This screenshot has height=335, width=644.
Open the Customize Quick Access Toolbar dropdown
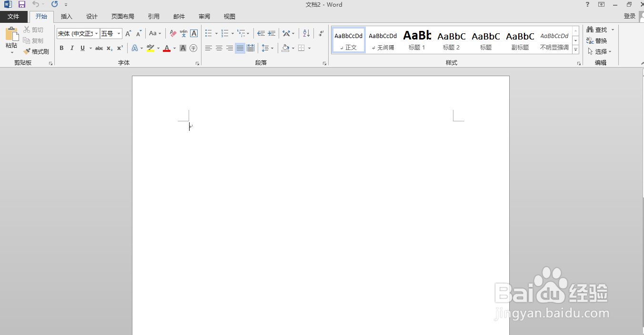(x=66, y=5)
